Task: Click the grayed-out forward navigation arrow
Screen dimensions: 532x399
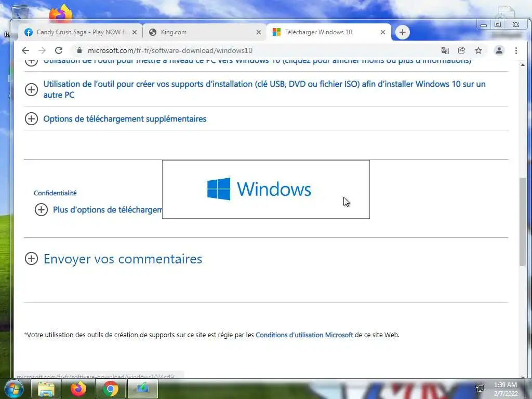Action: (42, 50)
